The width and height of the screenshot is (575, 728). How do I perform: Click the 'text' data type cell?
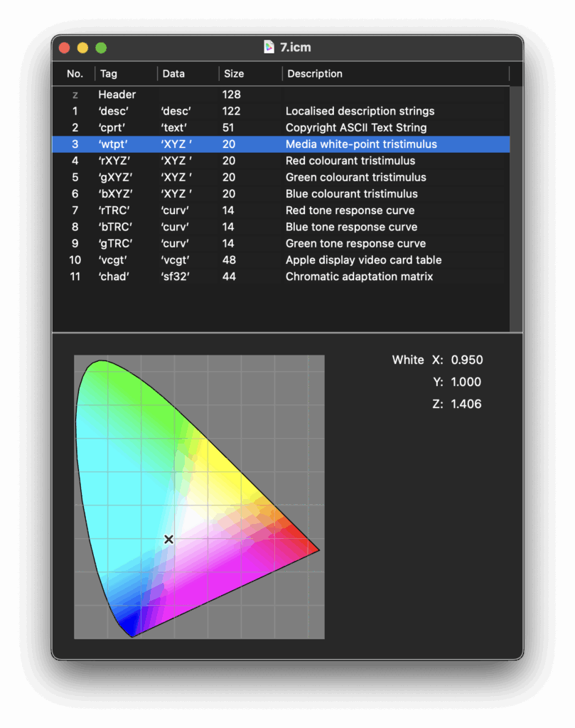click(173, 128)
